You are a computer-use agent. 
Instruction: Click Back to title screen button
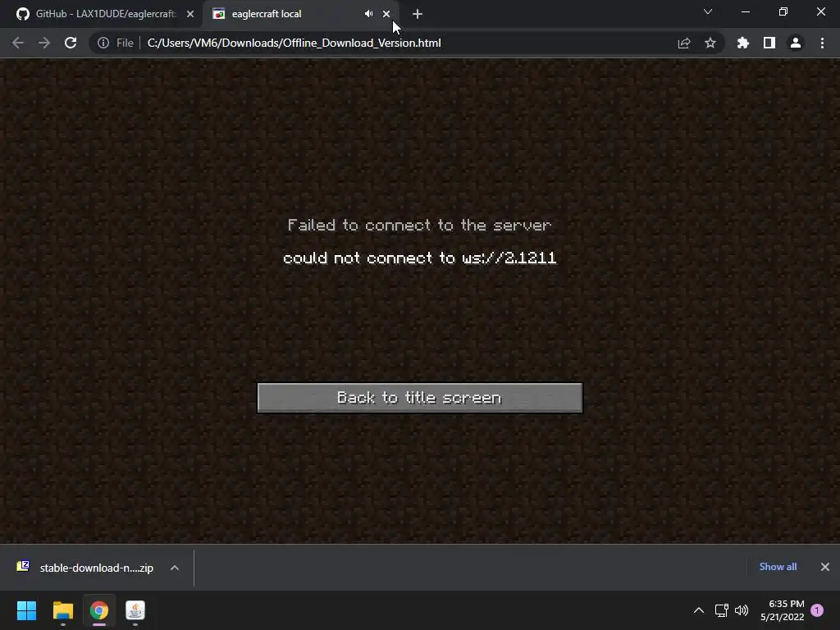pyautogui.click(x=419, y=398)
